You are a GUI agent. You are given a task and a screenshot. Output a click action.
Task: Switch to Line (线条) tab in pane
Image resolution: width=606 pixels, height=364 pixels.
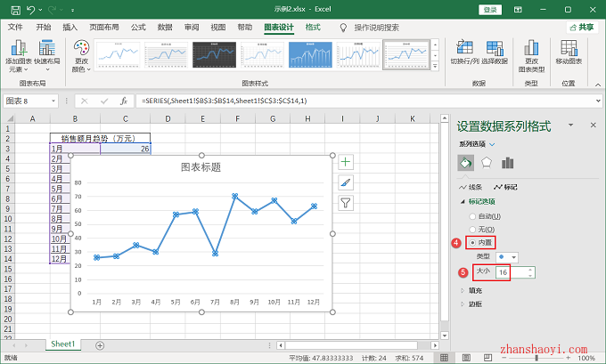point(471,187)
